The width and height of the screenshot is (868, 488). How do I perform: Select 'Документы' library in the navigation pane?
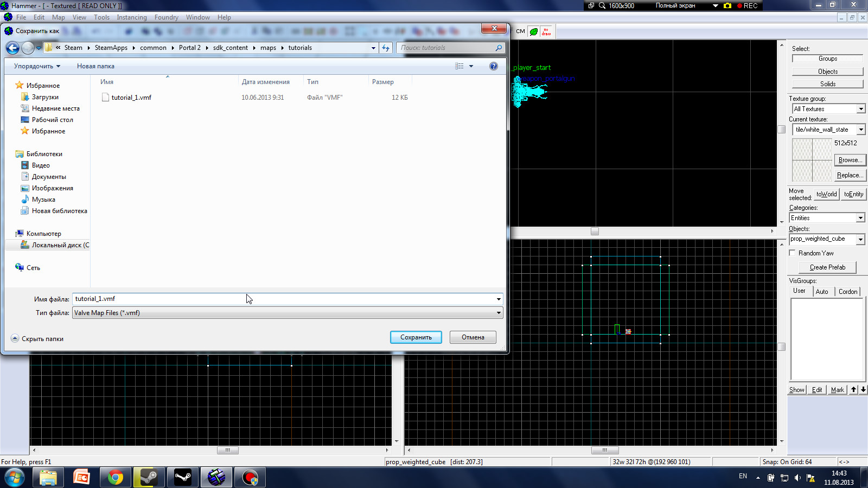click(49, 177)
